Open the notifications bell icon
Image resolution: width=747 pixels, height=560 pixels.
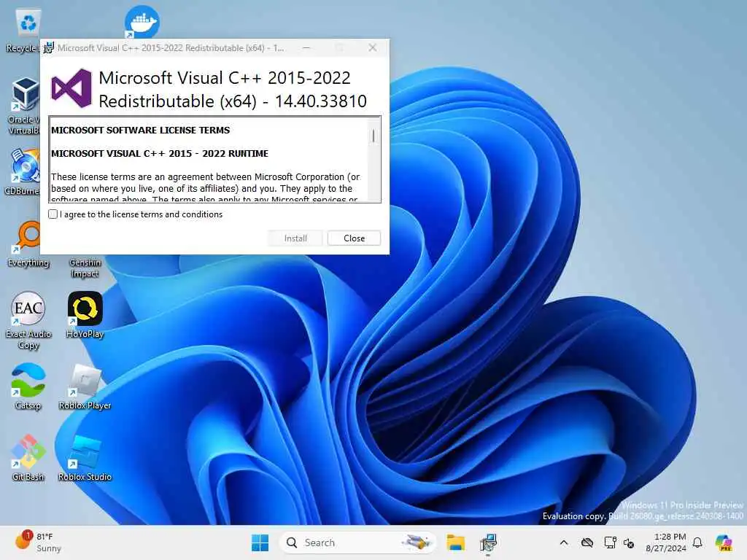pos(697,542)
